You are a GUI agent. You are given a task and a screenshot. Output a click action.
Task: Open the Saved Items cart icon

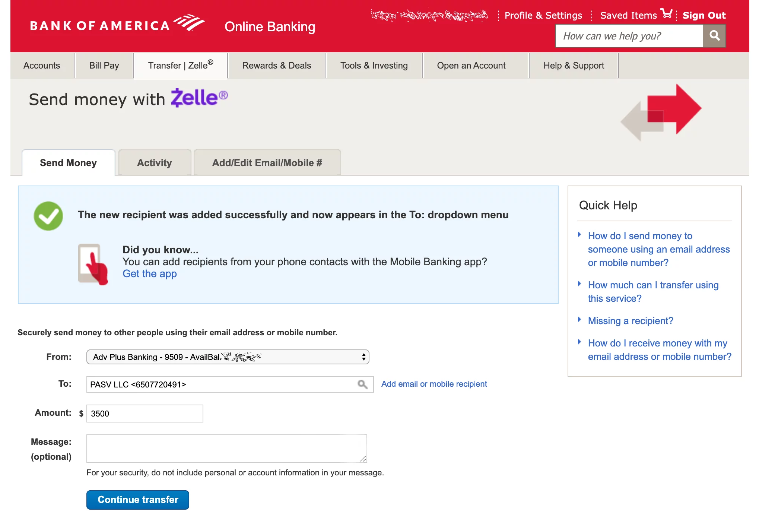pos(666,14)
